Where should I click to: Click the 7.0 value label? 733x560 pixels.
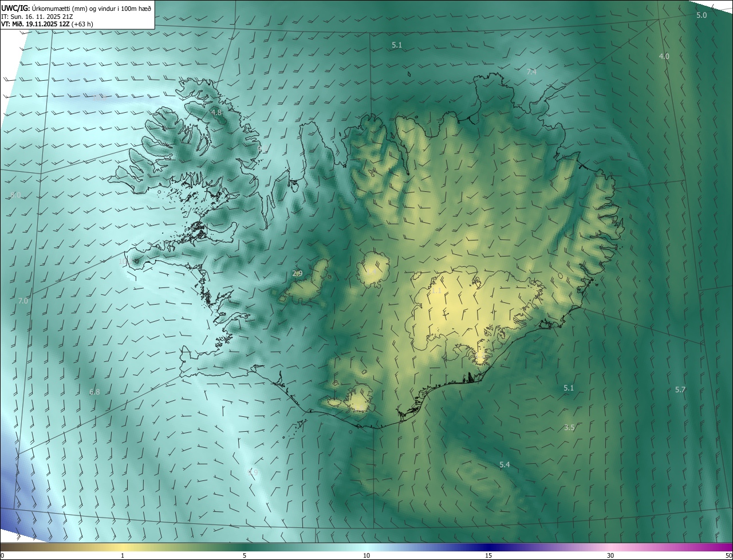point(23,301)
